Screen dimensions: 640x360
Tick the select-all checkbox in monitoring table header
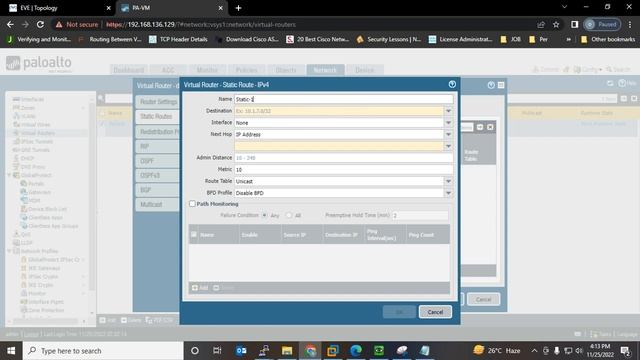194,235
